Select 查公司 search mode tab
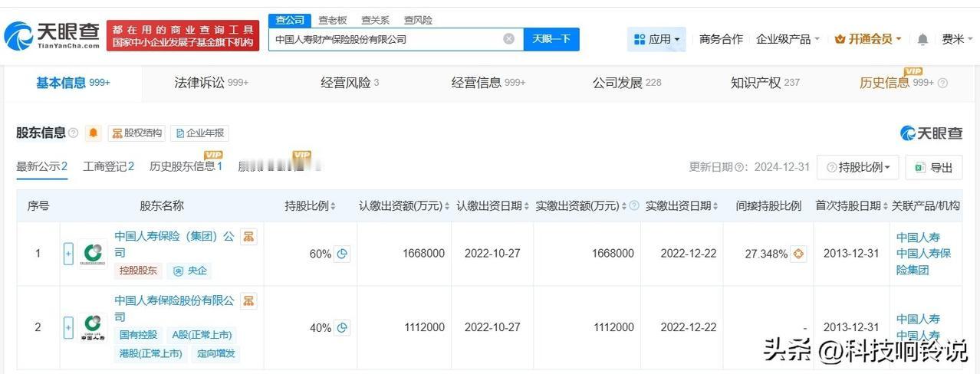Screen dimensions: 980x374 [x=290, y=20]
